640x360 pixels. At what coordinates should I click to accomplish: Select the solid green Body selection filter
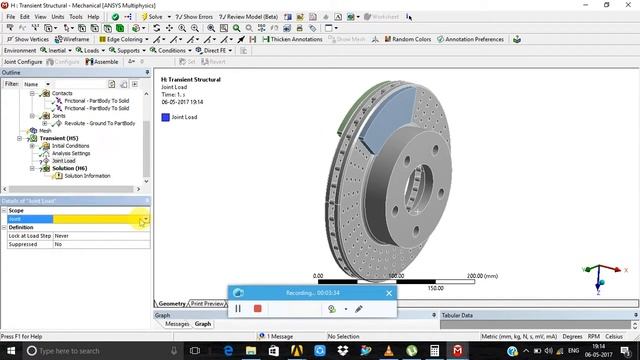[120, 28]
